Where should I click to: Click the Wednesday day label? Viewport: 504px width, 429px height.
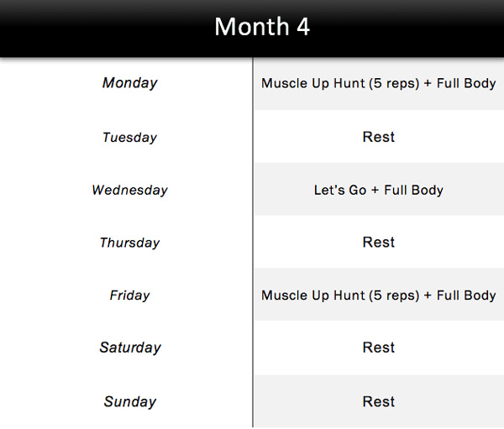pos(129,190)
